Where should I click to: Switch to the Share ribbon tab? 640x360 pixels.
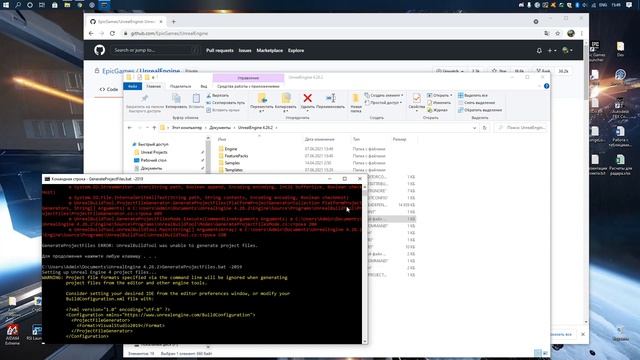180,86
